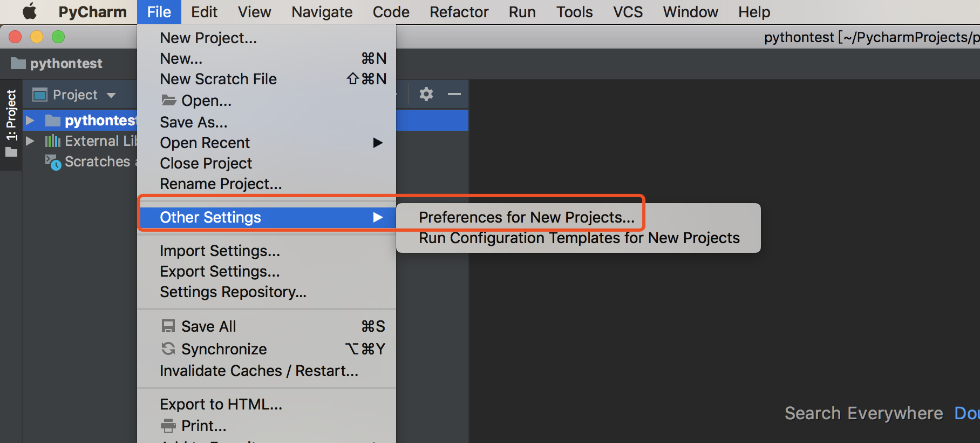Click the Print printer icon
Image resolution: width=980 pixels, height=443 pixels.
[x=168, y=426]
